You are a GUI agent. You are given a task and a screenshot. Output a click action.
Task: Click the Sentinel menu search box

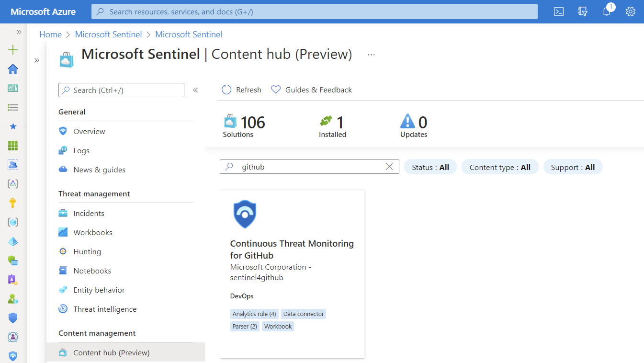pos(121,90)
